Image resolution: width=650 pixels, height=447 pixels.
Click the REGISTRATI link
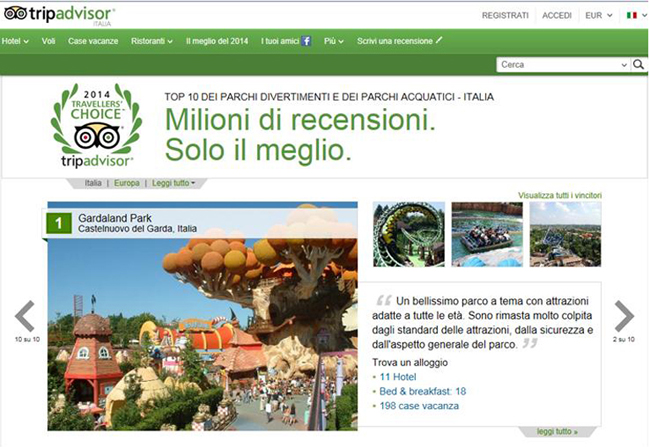coord(505,15)
